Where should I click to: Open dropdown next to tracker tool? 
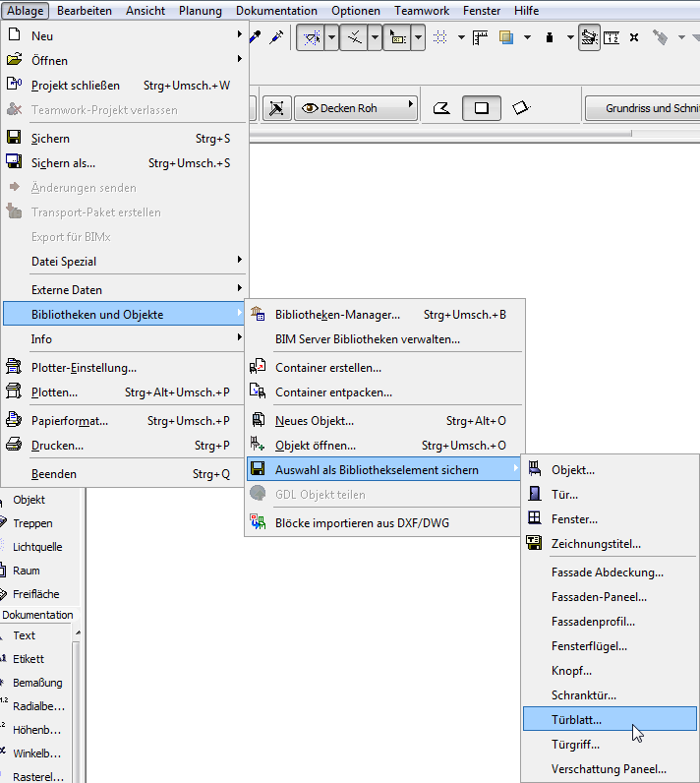pyautogui.click(x=418, y=37)
